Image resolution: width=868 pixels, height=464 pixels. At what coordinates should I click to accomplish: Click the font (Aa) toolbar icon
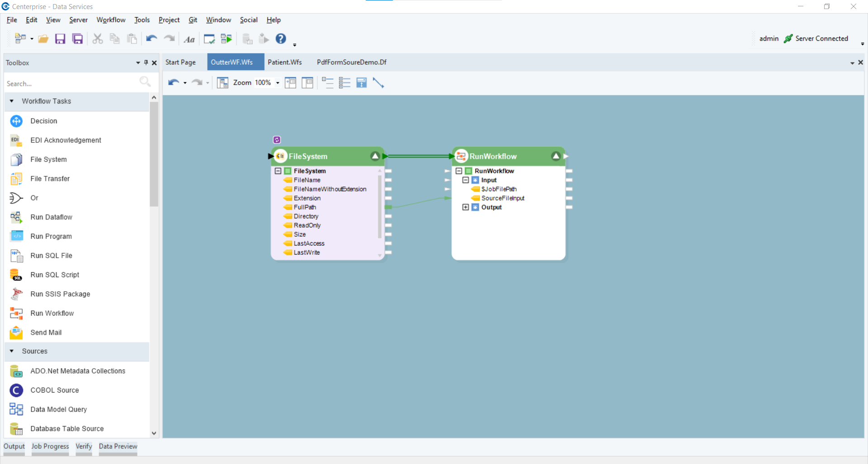189,39
